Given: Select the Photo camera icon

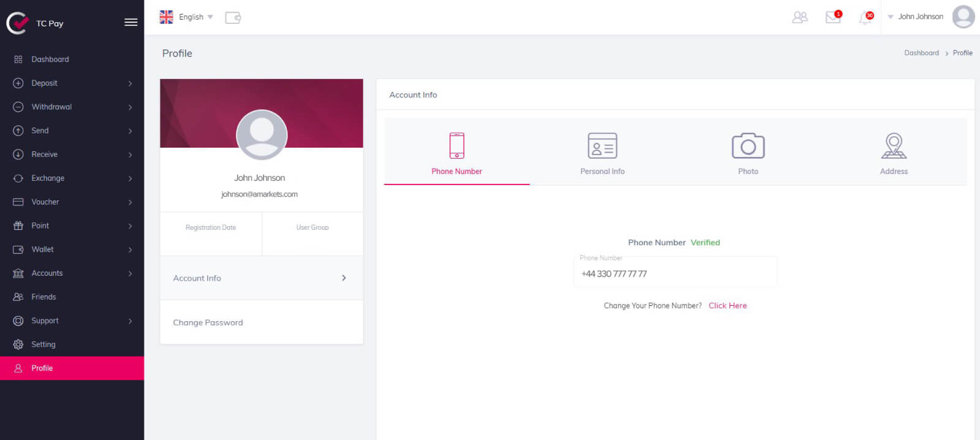Looking at the screenshot, I should point(748,146).
